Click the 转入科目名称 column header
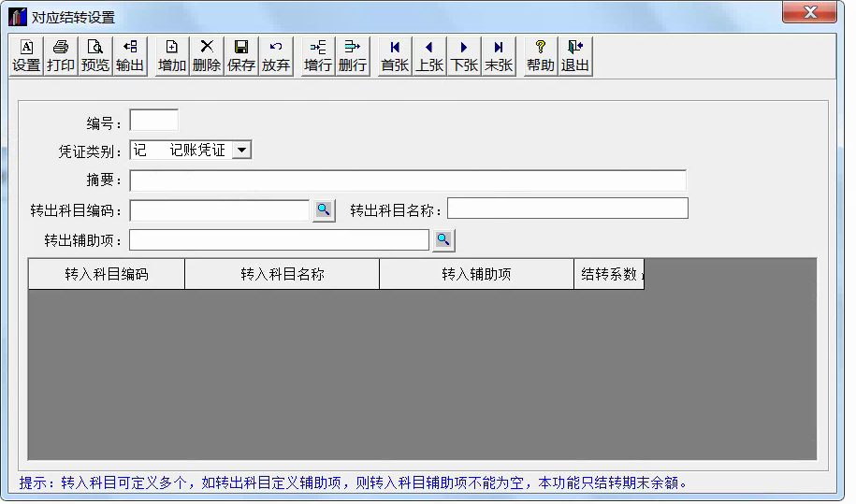856x504 pixels. (x=283, y=274)
